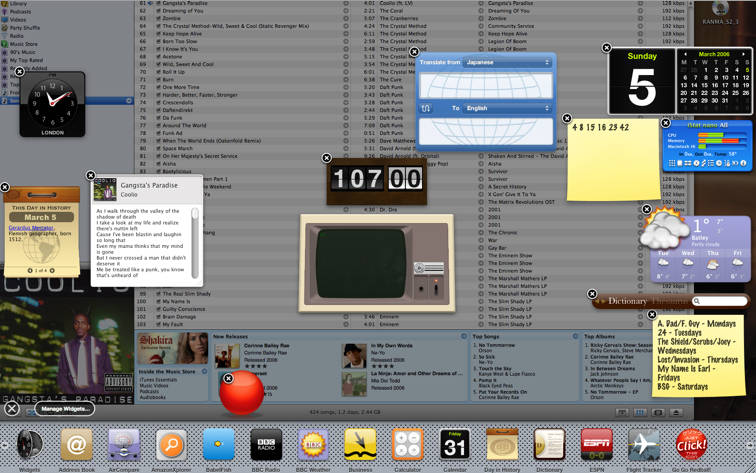Viewport: 756px width, 473px height.
Task: Toggle the Da Funk track checkbox
Action: tap(158, 118)
